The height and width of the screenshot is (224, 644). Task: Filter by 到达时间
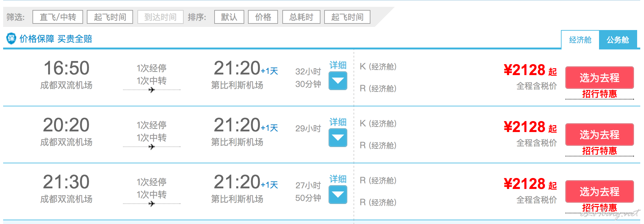160,17
